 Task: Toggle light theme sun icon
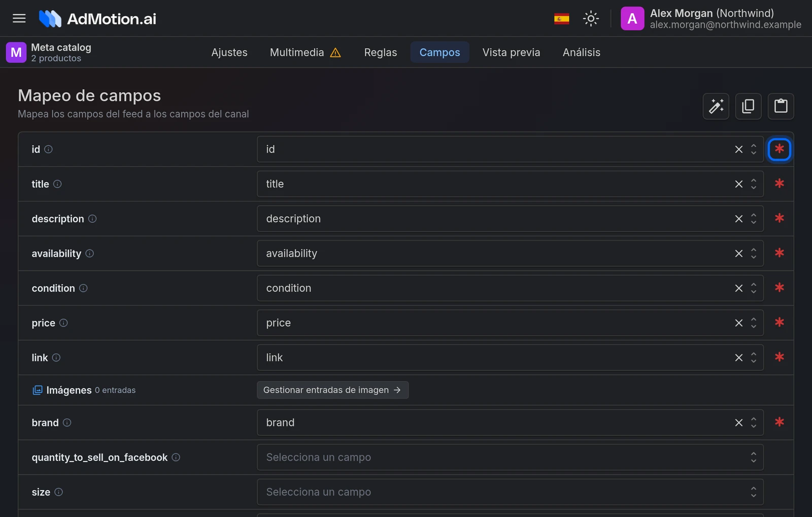pyautogui.click(x=591, y=19)
